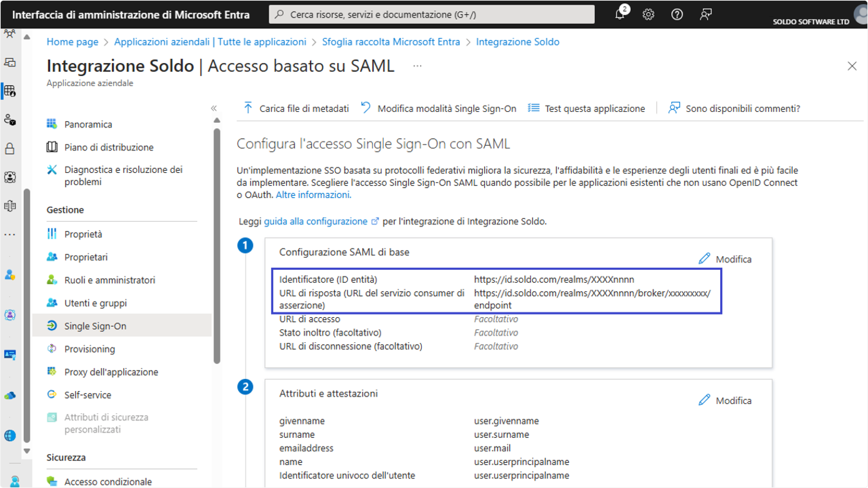Click Sono disponibili commenti?

pos(734,108)
